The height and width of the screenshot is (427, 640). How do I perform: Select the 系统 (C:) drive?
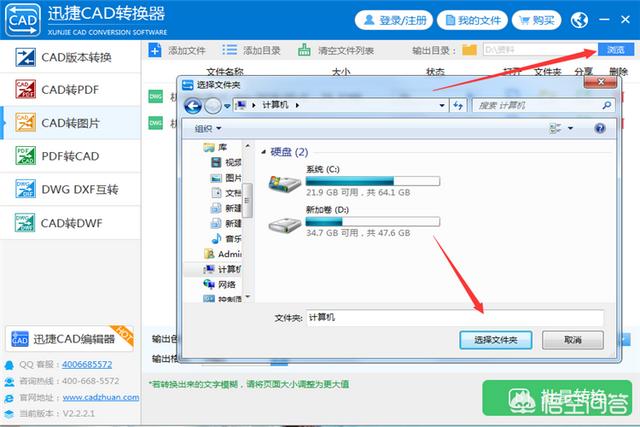click(354, 181)
